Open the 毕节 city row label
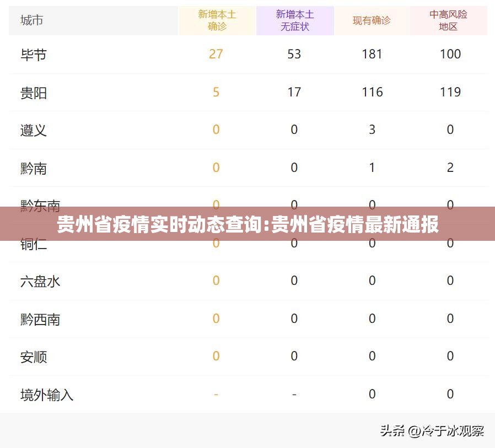 pyautogui.click(x=34, y=55)
